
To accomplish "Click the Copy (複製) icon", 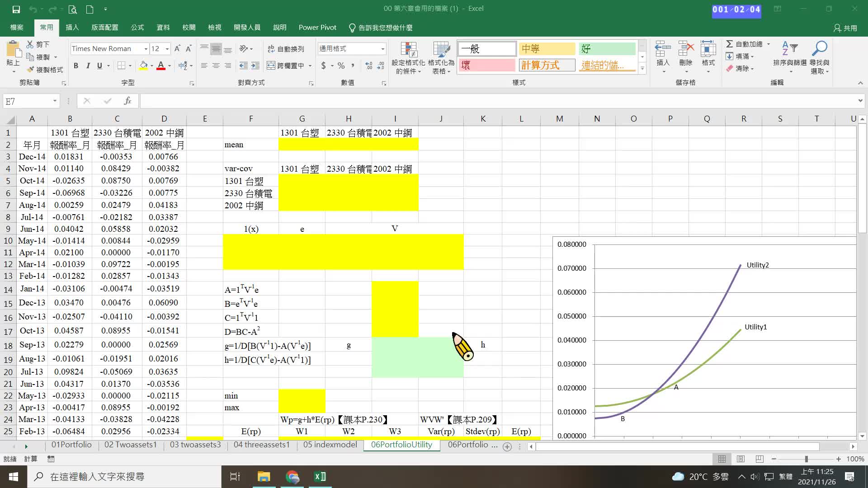I will 30,57.
